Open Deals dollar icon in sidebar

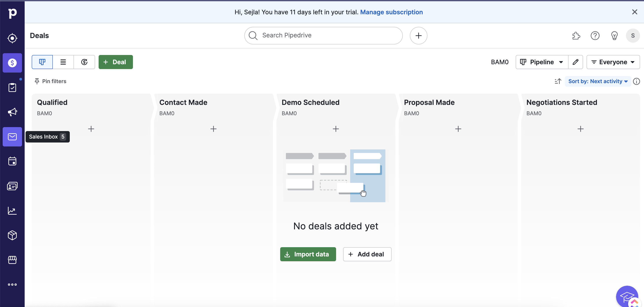pos(12,63)
